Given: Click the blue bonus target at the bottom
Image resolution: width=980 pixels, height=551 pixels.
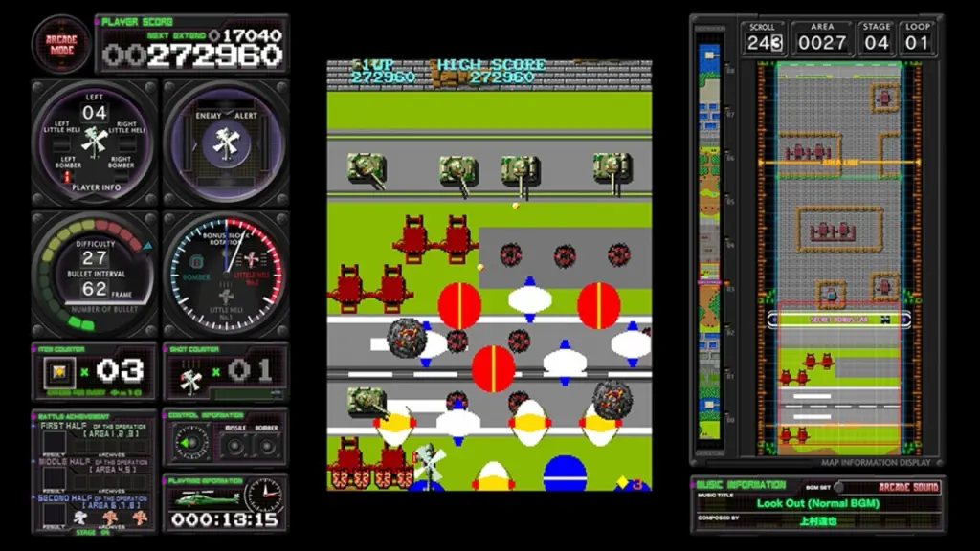Looking at the screenshot, I should point(565,473).
